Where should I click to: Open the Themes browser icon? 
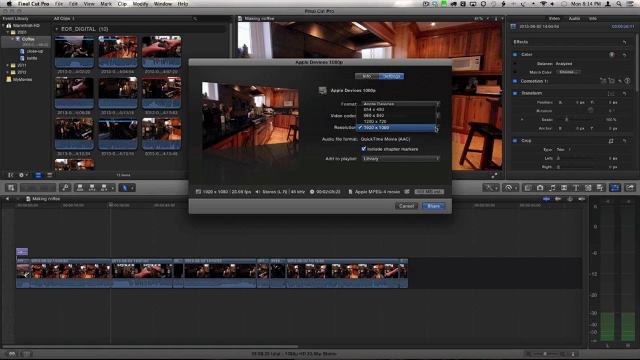(x=600, y=188)
